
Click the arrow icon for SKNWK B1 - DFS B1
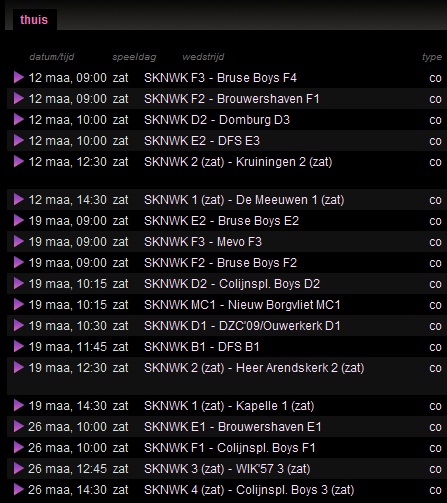tap(19, 347)
